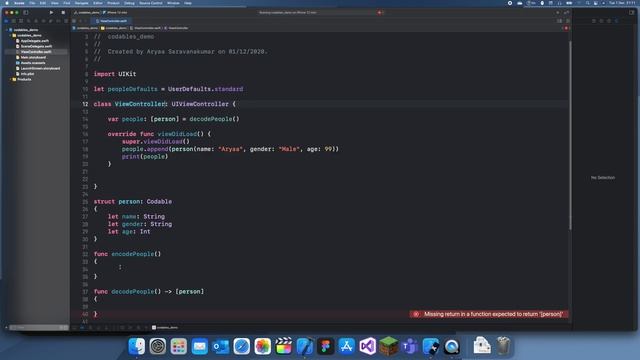Click the error icon beside the Missing return message
This screenshot has width=640, height=360.
(416, 314)
